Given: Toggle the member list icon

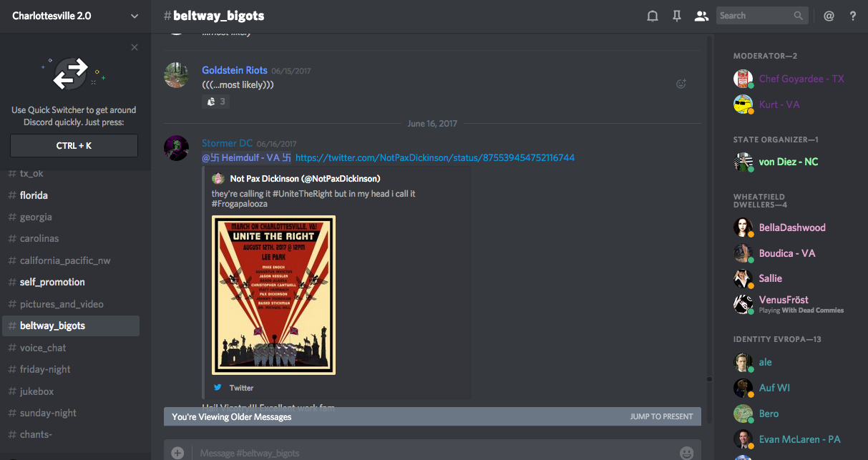Looking at the screenshot, I should [701, 16].
